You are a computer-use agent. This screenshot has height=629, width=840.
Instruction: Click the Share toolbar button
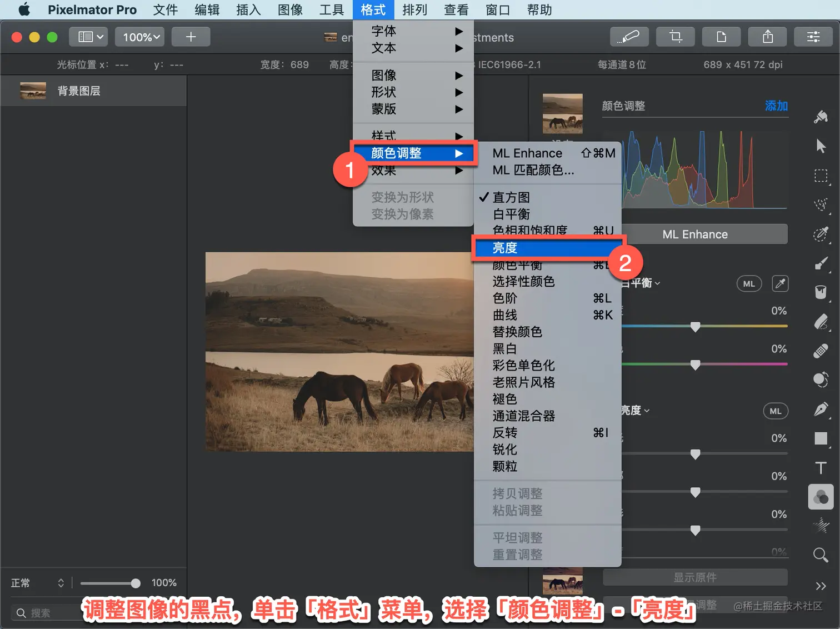(768, 37)
